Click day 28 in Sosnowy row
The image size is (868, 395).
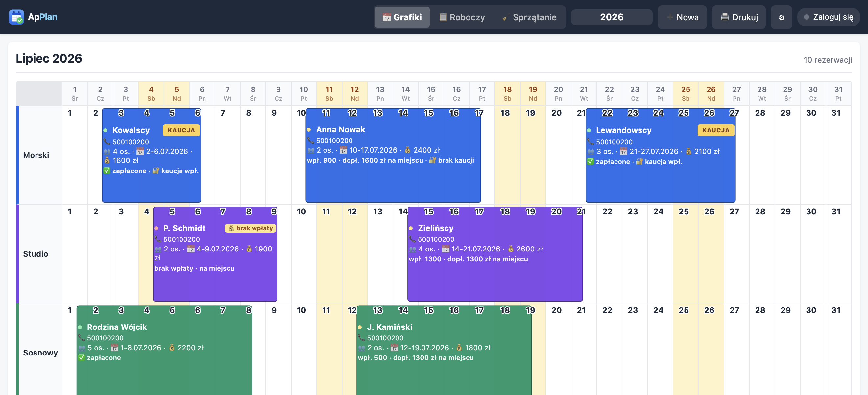(x=762, y=350)
